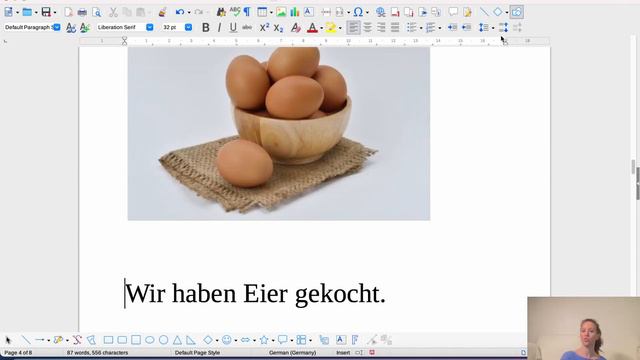
Task: Click the red Font Color button
Action: click(312, 27)
